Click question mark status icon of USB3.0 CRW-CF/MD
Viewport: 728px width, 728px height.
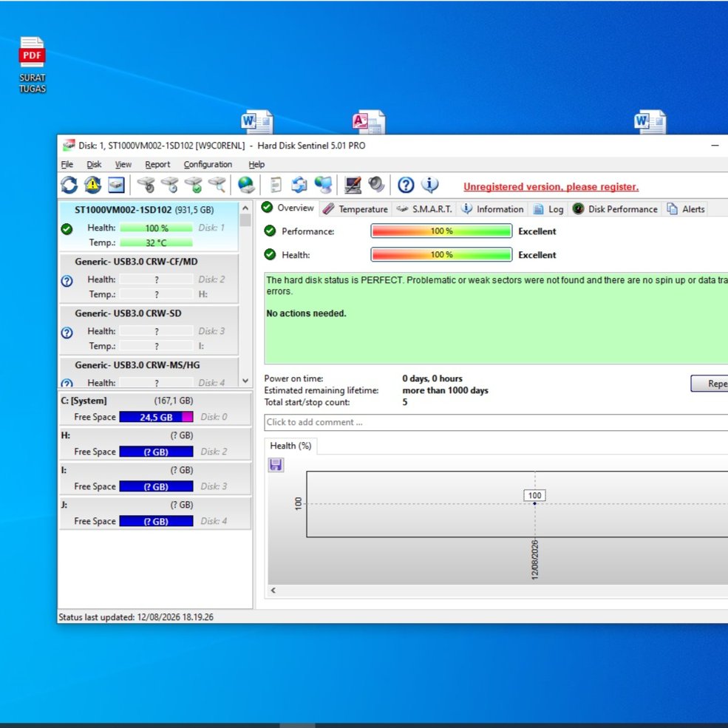(67, 281)
